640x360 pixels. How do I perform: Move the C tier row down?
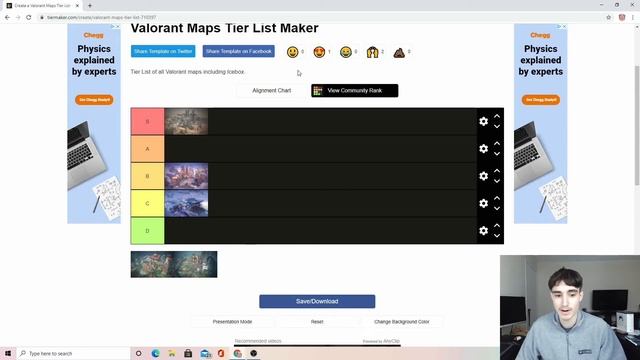point(497,209)
